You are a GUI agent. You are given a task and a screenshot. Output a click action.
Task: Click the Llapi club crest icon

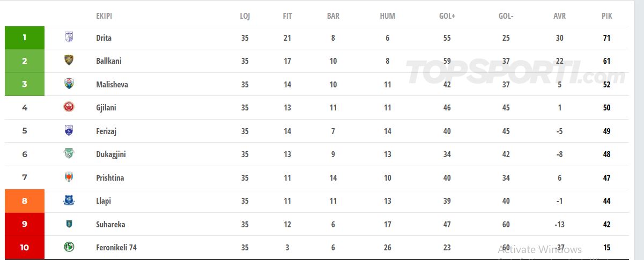pyautogui.click(x=69, y=200)
